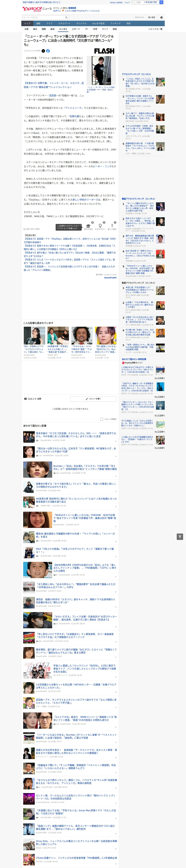The height and width of the screenshot is (868, 186).
Task: Select the 主要 category
Action: tap(26, 29)
